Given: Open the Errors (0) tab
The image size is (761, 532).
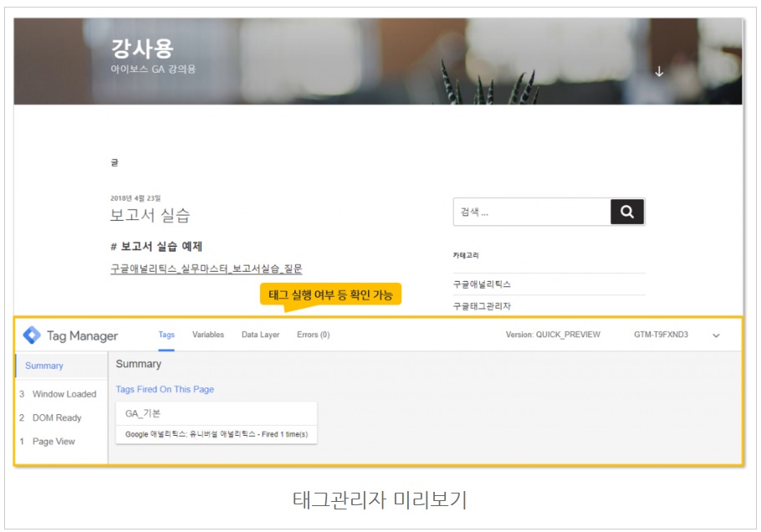Looking at the screenshot, I should click(x=314, y=335).
